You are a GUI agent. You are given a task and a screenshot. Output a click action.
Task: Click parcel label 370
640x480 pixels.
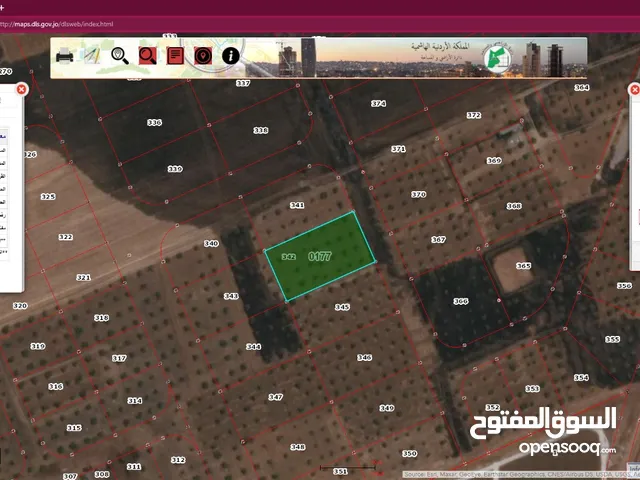(x=419, y=195)
